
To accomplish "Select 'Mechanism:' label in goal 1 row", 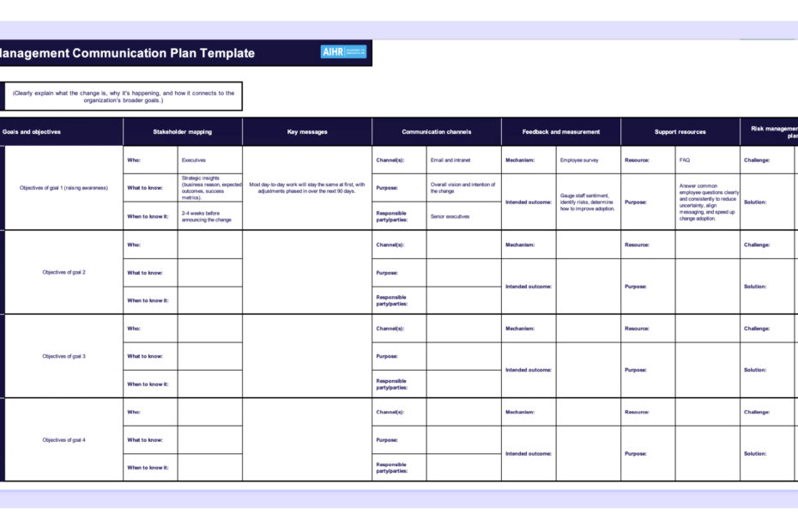I will click(x=520, y=160).
